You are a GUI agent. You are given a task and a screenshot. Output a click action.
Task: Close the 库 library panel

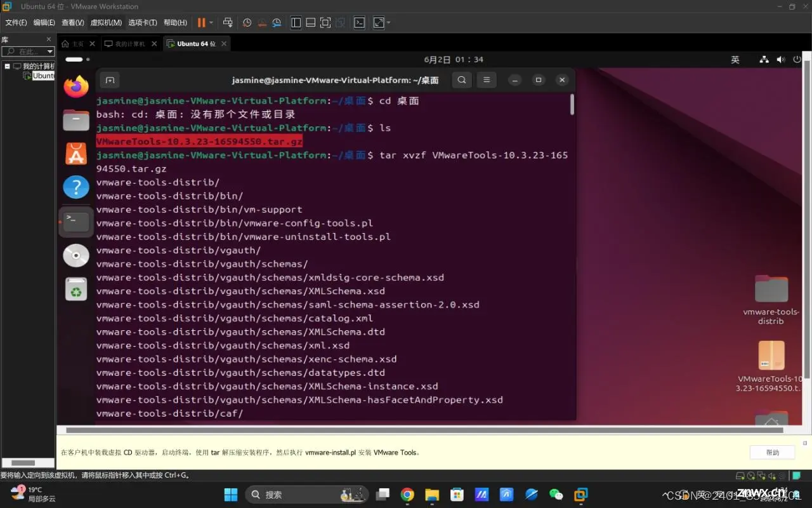click(49, 39)
